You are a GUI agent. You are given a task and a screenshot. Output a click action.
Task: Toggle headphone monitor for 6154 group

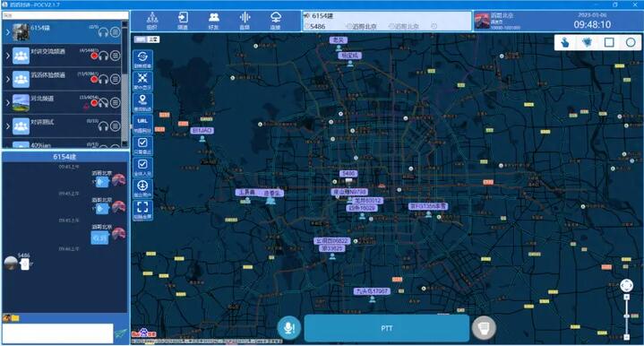click(x=103, y=32)
